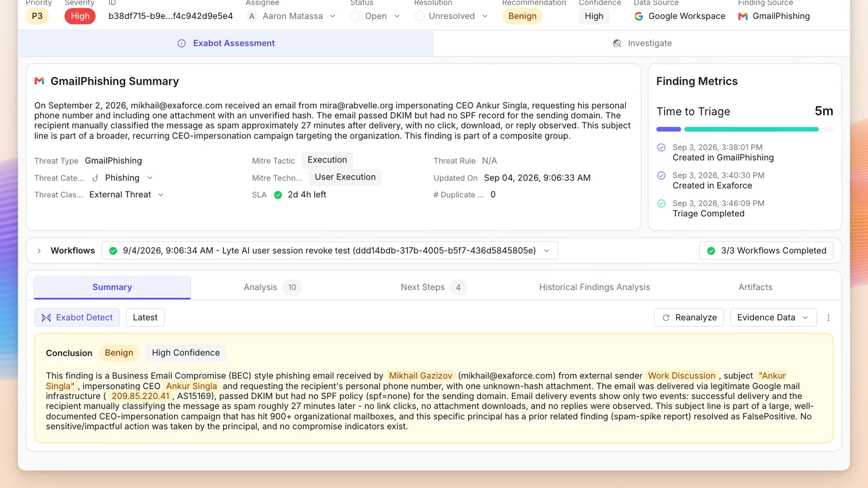Click the purple segment of triage progress bar
The image size is (868, 488).
click(x=668, y=129)
